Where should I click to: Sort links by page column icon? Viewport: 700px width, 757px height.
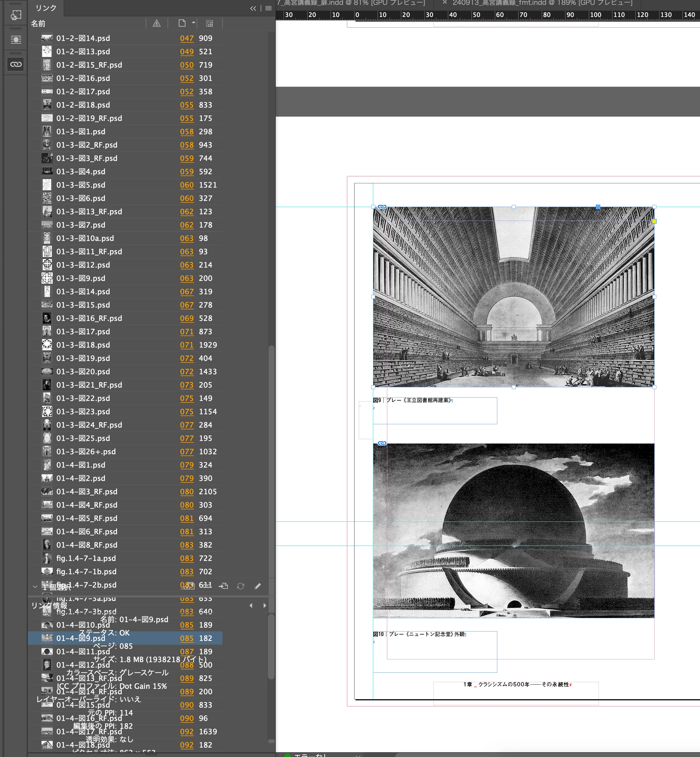click(x=182, y=24)
